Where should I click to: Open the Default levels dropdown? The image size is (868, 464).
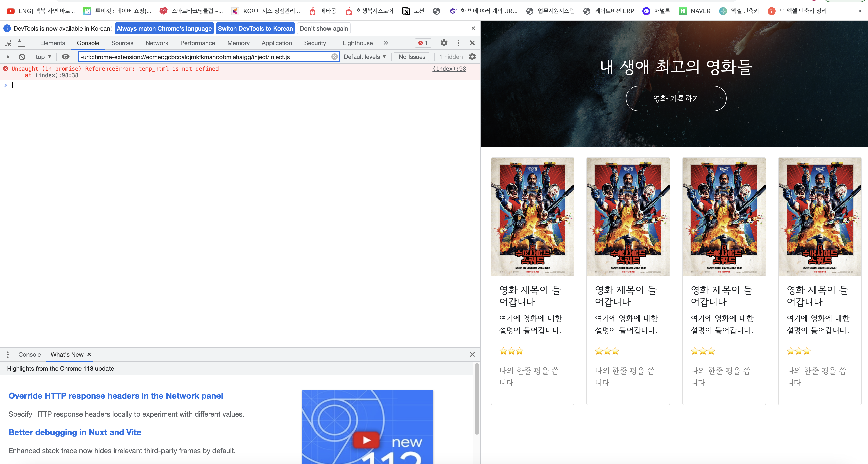click(365, 57)
